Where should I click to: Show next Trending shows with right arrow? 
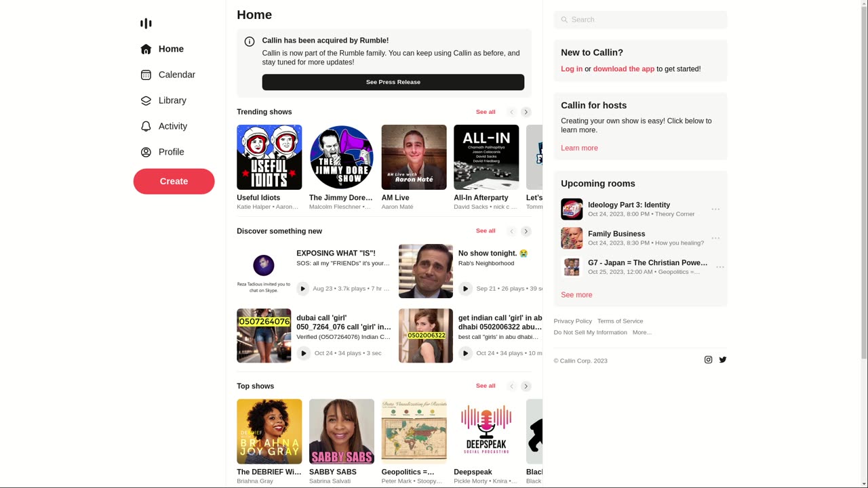[526, 112]
